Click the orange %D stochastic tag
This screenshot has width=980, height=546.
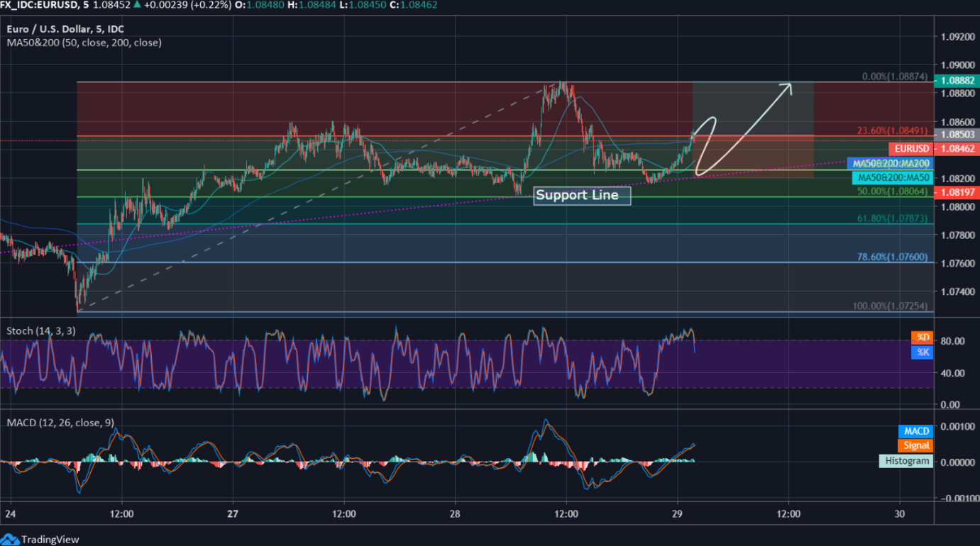coord(922,338)
